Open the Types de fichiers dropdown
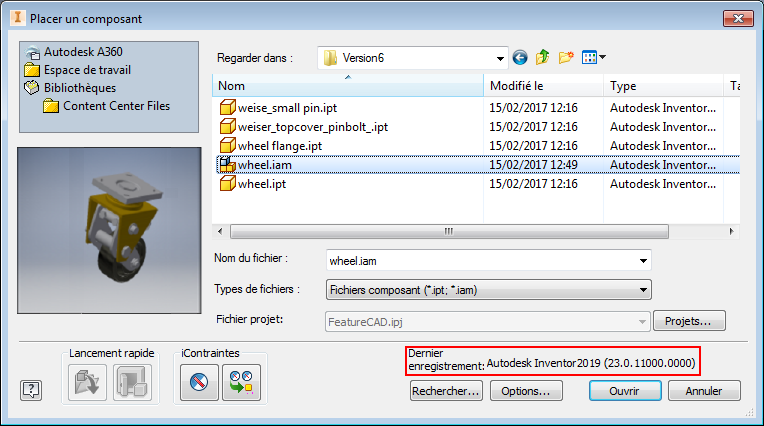The width and height of the screenshot is (764, 426). (x=642, y=290)
